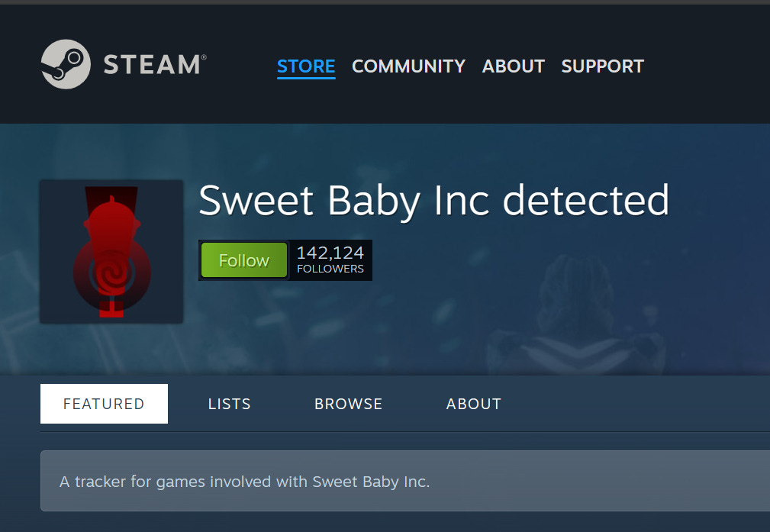
Task: Open the ABOUT item in the top navigation
Action: [513, 66]
